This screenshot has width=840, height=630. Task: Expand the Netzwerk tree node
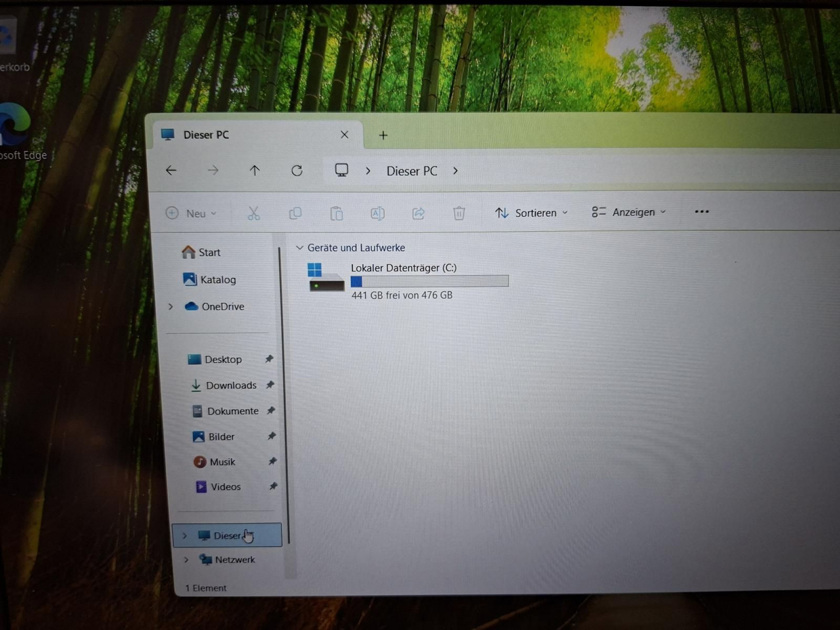coord(186,560)
